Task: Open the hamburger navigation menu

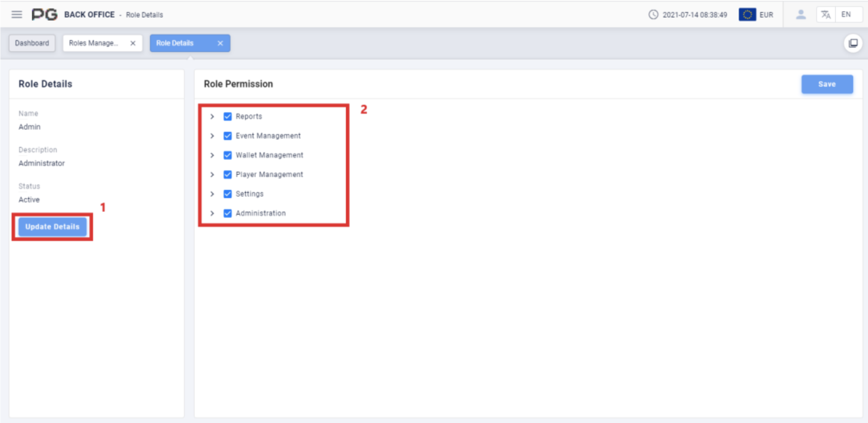Action: 16,14
